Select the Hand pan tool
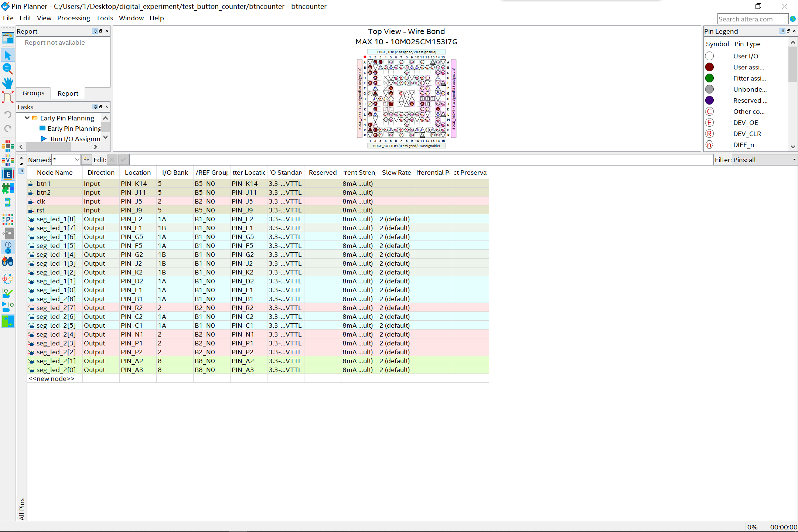The width and height of the screenshot is (798, 532). [8, 83]
